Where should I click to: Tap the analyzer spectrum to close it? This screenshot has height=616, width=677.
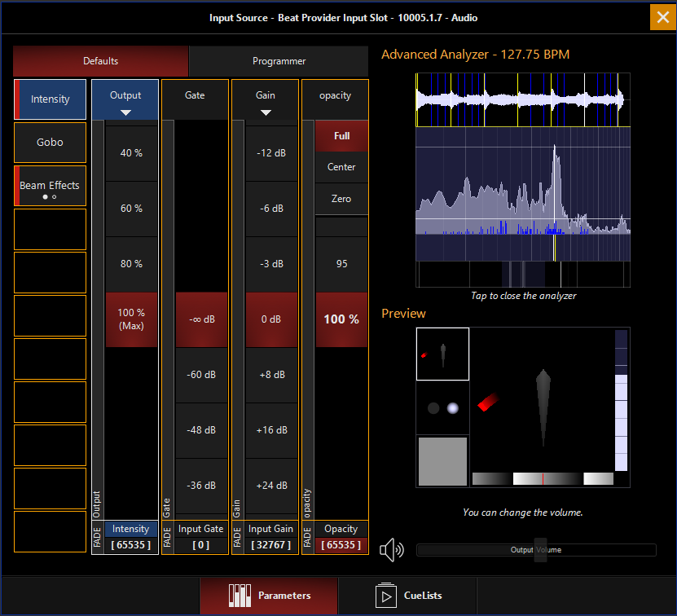523,194
